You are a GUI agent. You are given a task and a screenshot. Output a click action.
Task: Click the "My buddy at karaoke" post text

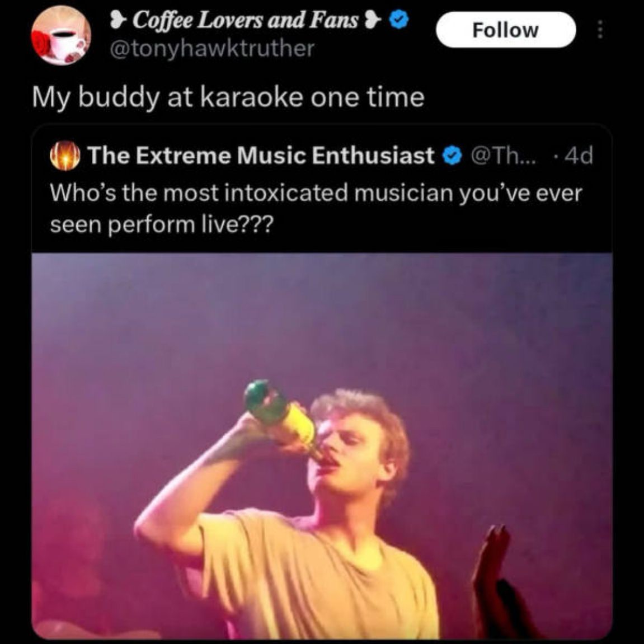(228, 97)
